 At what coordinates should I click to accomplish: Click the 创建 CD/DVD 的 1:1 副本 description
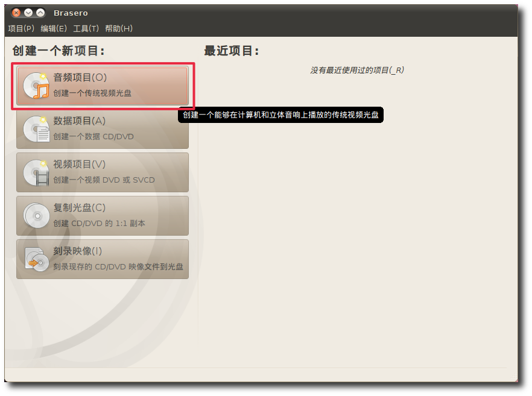[x=99, y=224]
